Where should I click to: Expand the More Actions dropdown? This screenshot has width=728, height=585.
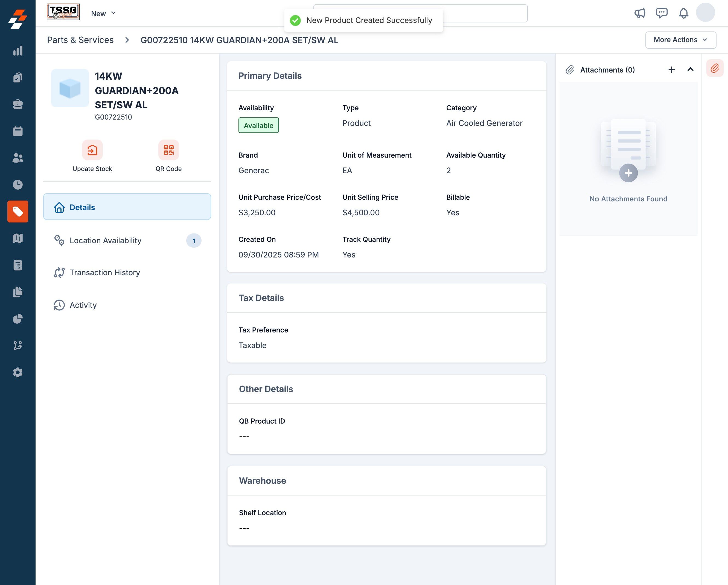(680, 40)
